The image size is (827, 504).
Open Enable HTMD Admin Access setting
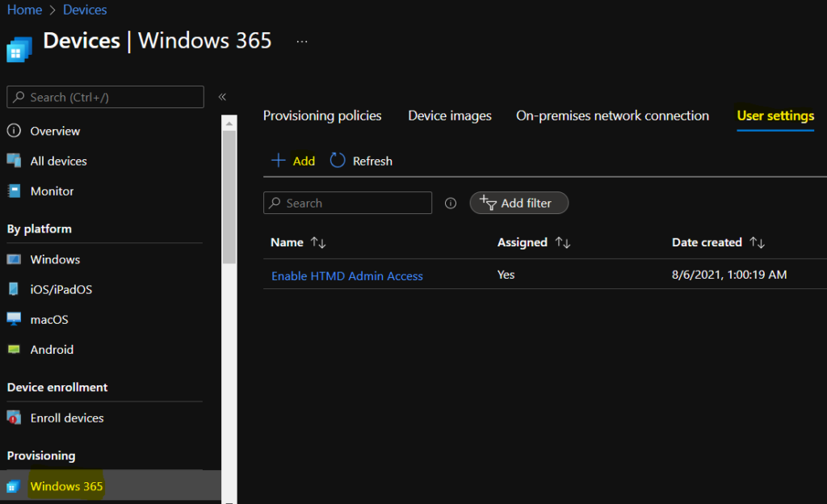click(x=347, y=275)
